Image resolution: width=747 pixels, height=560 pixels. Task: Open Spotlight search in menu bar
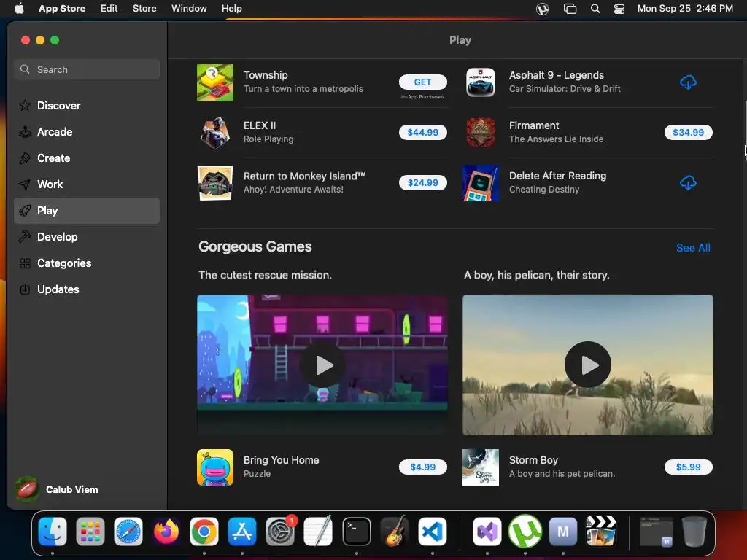tap(595, 9)
